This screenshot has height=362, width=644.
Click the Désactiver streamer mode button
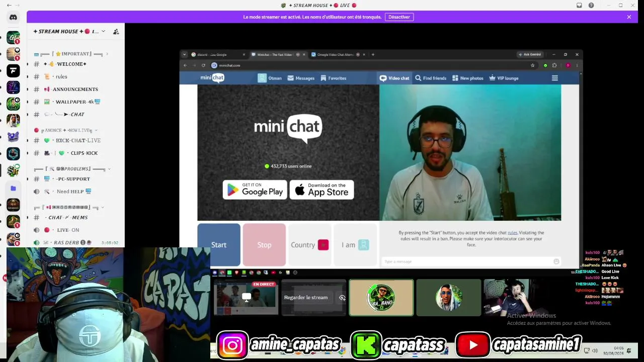coord(399,17)
